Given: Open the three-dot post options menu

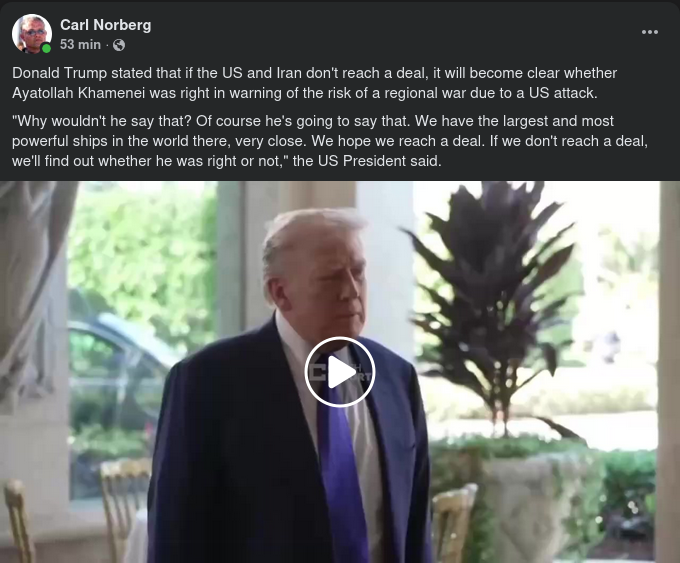Looking at the screenshot, I should 649,32.
